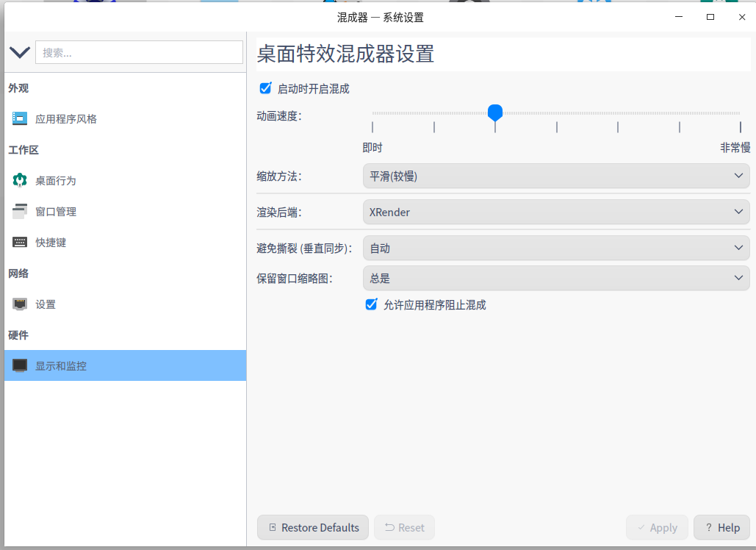Screen dimensions: 756x550
Task: Click the question mark icon on Help
Action: pyautogui.click(x=708, y=527)
